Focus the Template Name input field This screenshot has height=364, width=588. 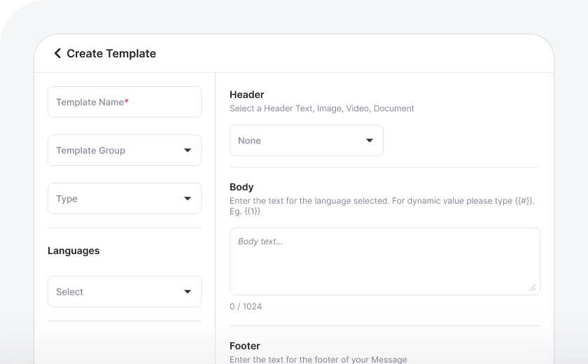coord(124,102)
